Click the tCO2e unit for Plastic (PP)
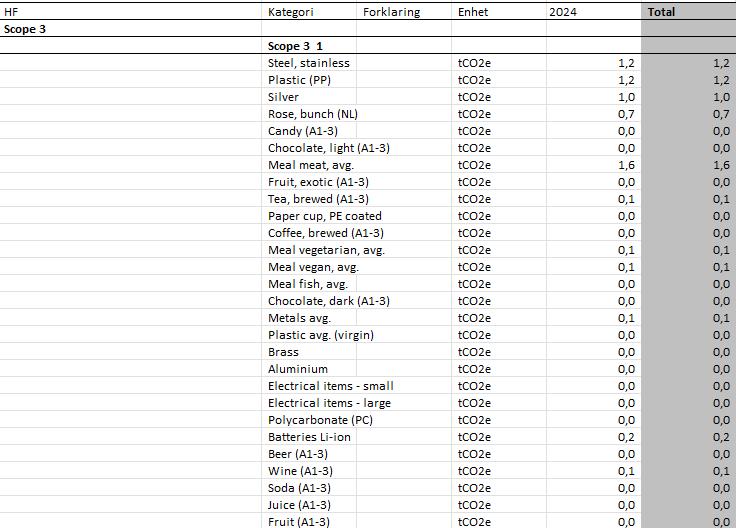 click(x=474, y=80)
